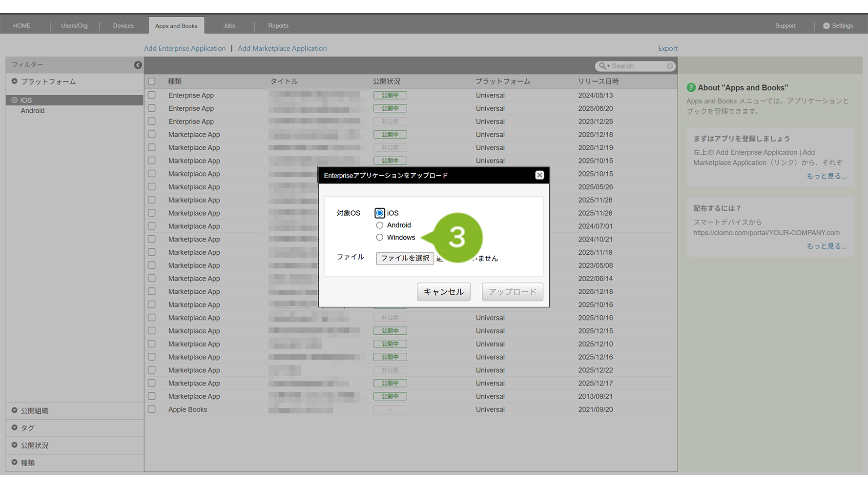Expand the タグ filter section
The image size is (868, 488).
point(15,428)
